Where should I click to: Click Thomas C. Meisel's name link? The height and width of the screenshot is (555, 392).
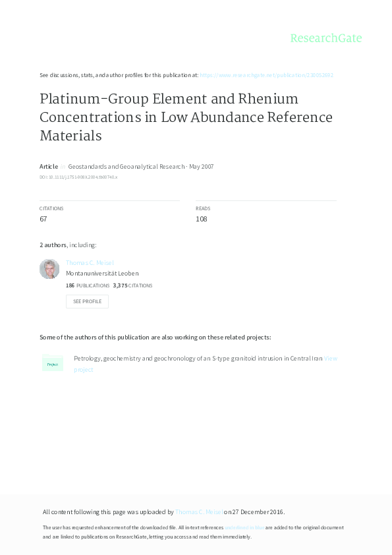tap(90, 262)
